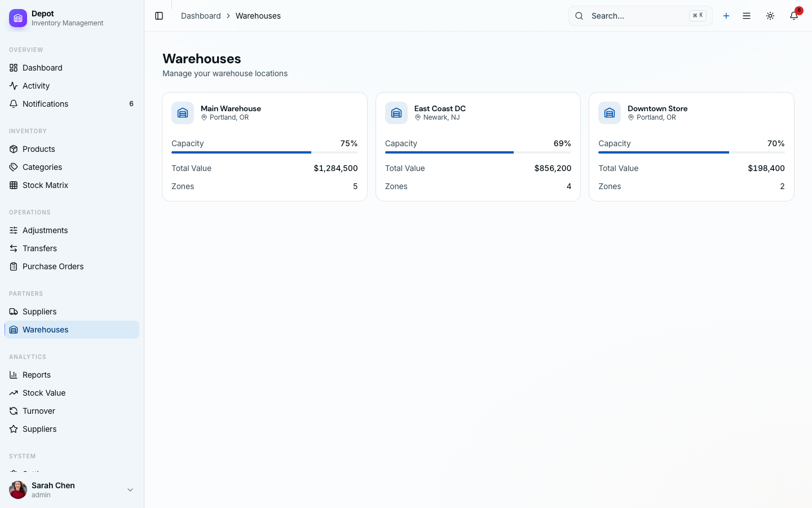
Task: Click the Depot app logo icon
Action: point(18,18)
